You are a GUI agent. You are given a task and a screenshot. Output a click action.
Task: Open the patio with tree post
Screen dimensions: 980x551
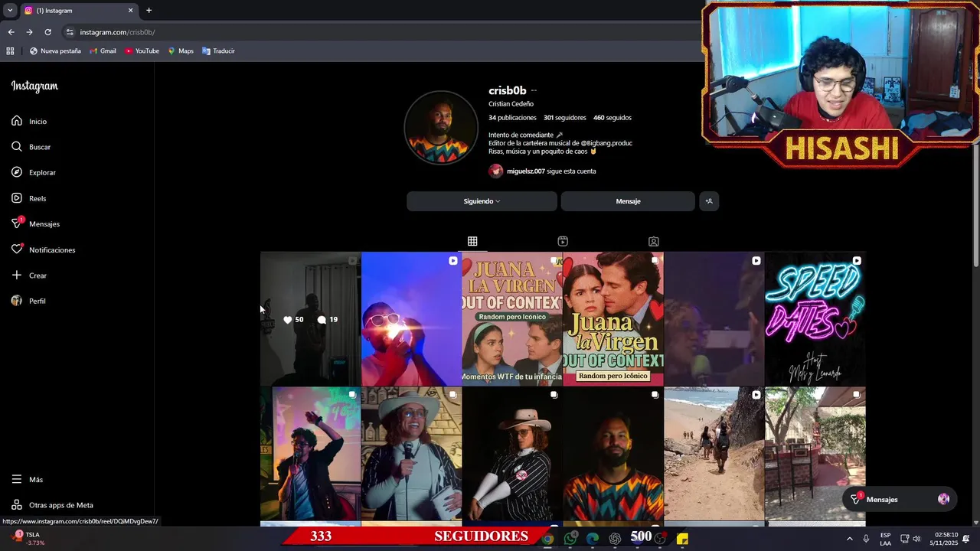click(815, 454)
